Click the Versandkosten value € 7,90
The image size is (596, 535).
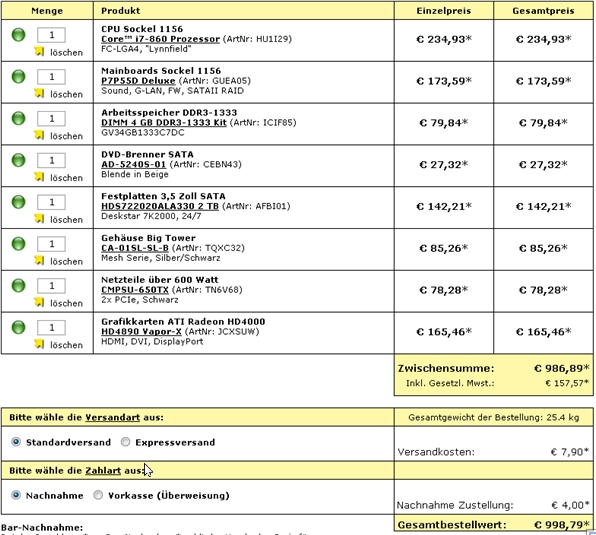(569, 452)
